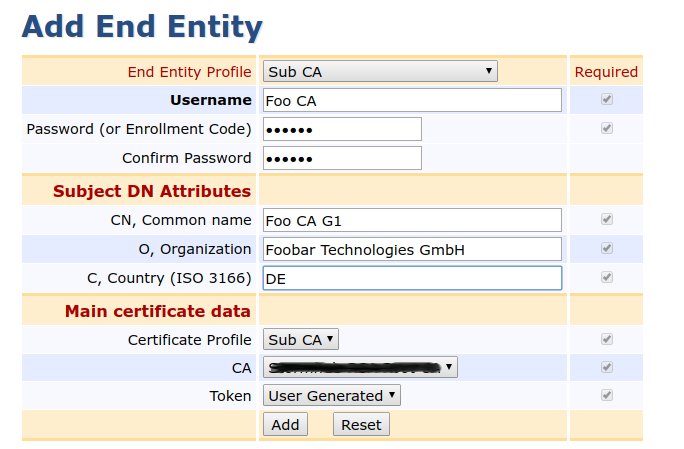Toggle the Token required checkbox
The width and height of the screenshot is (684, 449).
(x=606, y=396)
